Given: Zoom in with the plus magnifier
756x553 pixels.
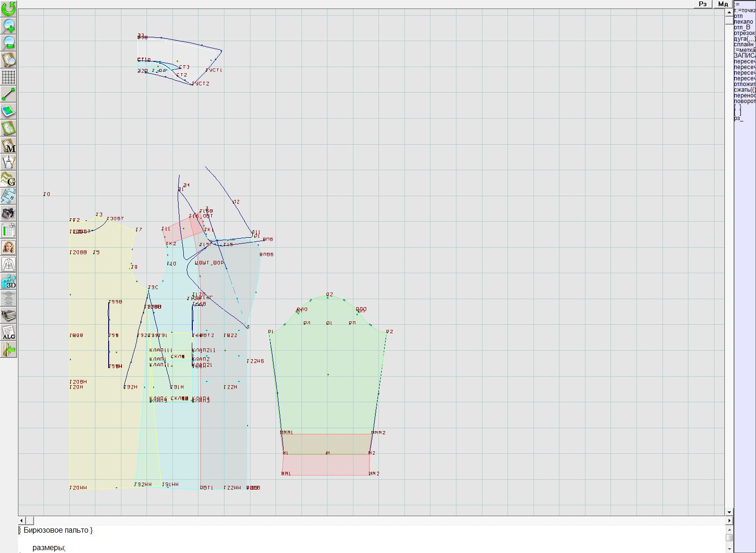Looking at the screenshot, I should click(x=9, y=25).
